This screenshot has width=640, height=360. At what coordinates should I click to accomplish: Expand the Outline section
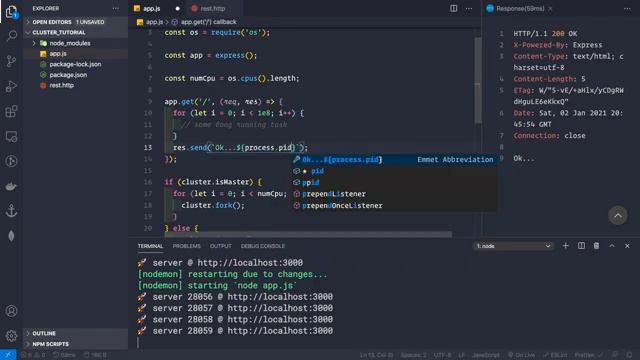click(76, 333)
